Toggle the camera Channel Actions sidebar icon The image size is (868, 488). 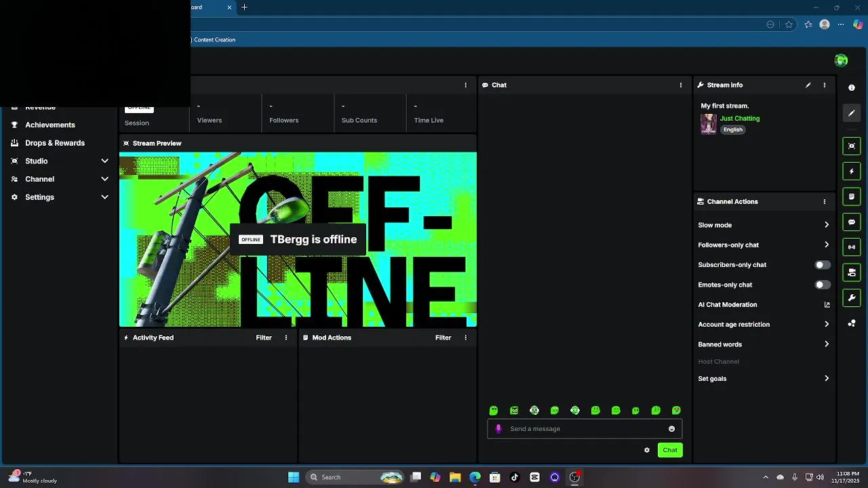852,272
